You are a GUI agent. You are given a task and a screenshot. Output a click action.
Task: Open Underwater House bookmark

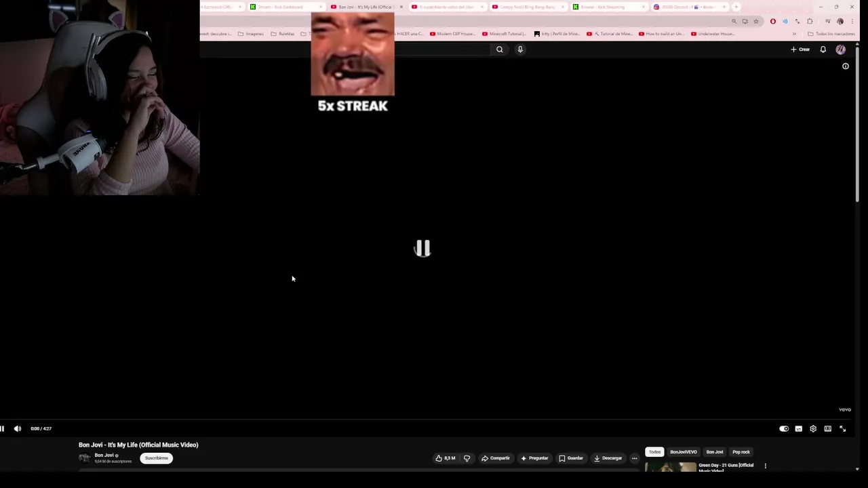tap(713, 34)
